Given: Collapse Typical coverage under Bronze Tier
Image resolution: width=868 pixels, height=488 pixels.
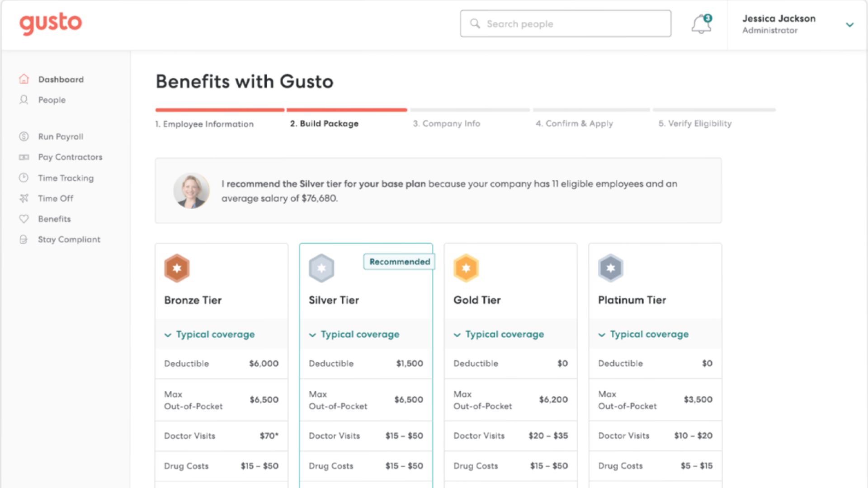Looking at the screenshot, I should [x=210, y=334].
